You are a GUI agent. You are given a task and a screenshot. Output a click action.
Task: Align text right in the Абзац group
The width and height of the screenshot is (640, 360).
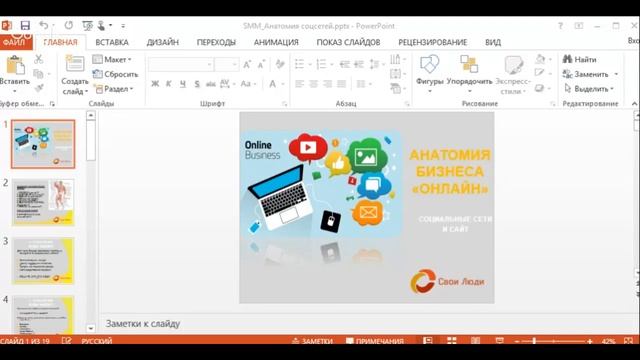pos(327,84)
